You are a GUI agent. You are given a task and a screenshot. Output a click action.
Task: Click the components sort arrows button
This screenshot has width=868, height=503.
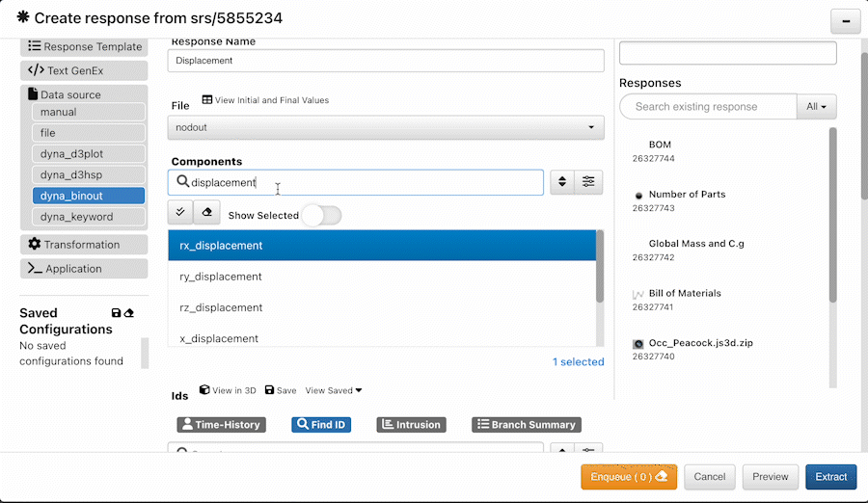562,182
